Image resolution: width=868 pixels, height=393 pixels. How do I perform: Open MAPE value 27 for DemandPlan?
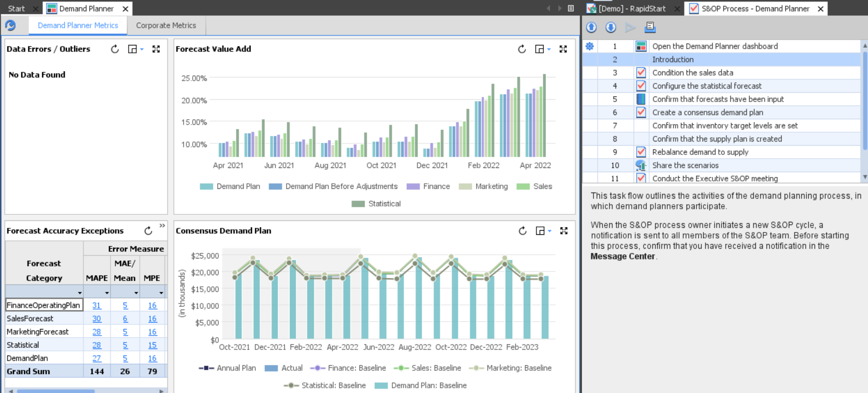(96, 358)
